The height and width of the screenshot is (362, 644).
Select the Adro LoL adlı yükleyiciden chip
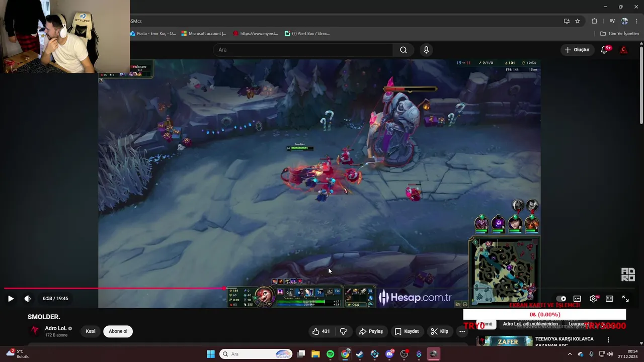click(x=530, y=324)
